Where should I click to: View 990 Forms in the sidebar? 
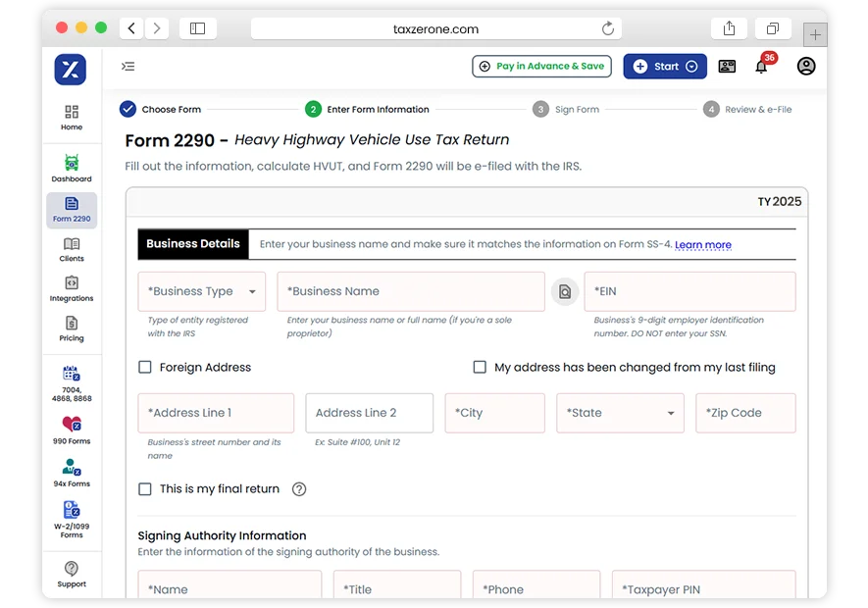(71, 431)
